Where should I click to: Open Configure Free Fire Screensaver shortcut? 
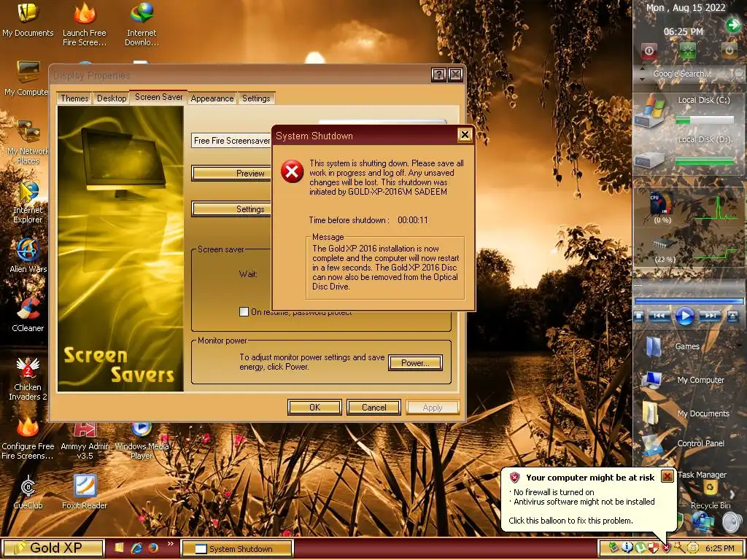coord(28,438)
